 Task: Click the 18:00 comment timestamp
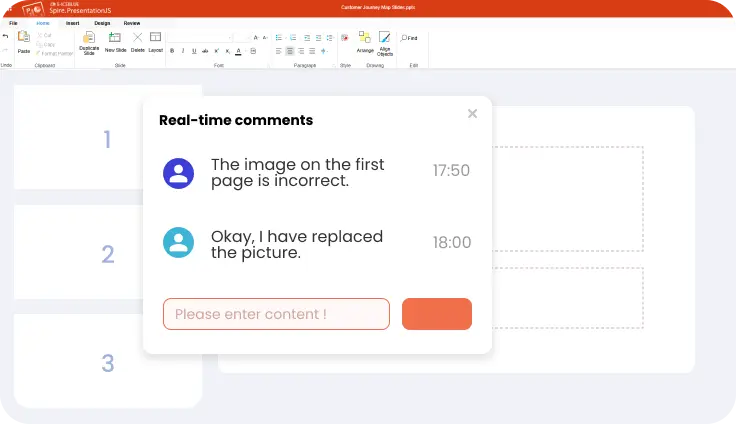pyautogui.click(x=452, y=242)
